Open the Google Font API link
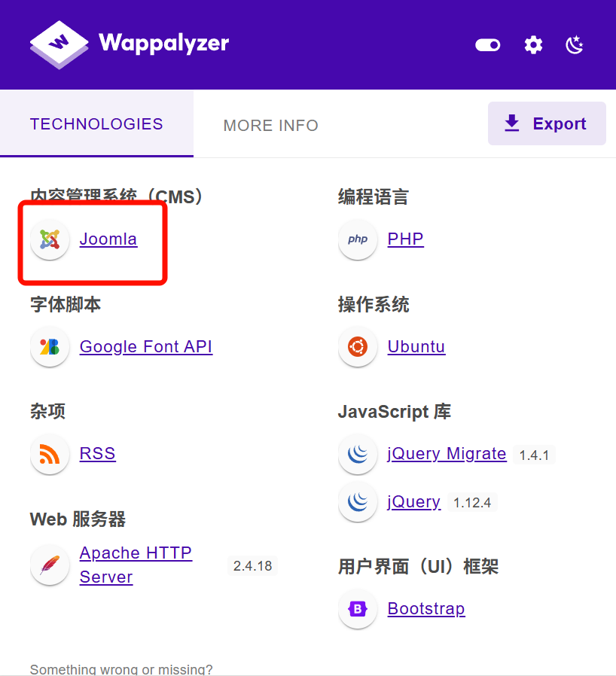Viewport: 616px width, 676px height. click(146, 346)
